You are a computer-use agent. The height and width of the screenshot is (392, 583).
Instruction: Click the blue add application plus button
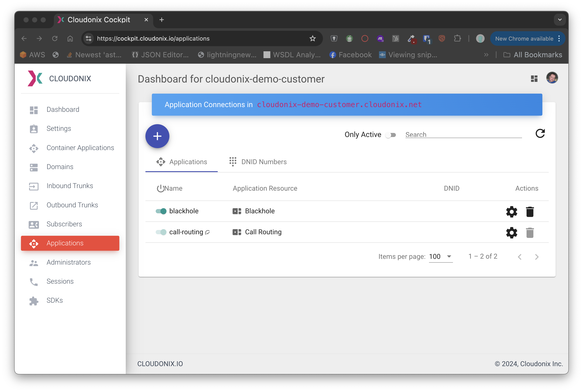(x=157, y=136)
